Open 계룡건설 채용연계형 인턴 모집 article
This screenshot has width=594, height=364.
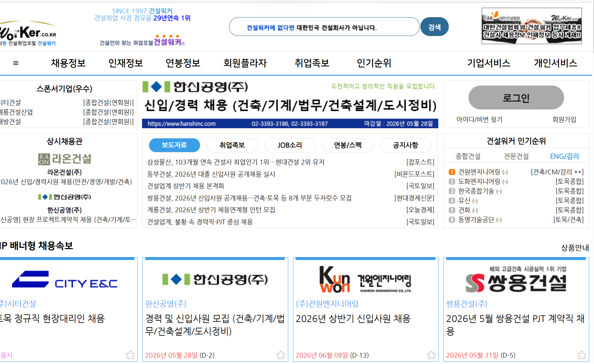click(x=211, y=210)
